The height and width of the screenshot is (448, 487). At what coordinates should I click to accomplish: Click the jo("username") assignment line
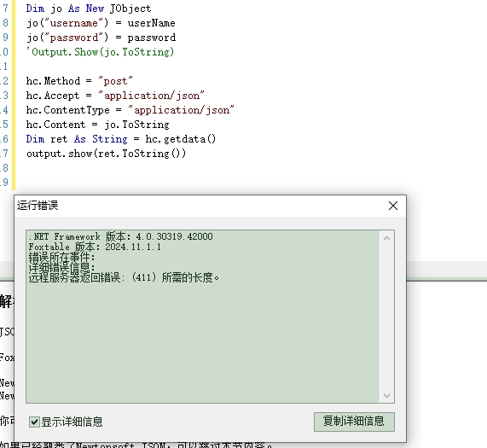(x=101, y=23)
